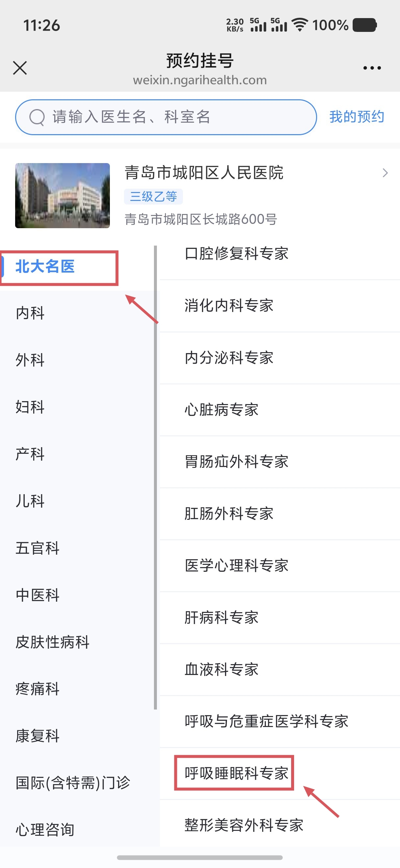The height and width of the screenshot is (868, 400).
Task: Click the X to close 预约挂号 page
Action: pos(19,67)
